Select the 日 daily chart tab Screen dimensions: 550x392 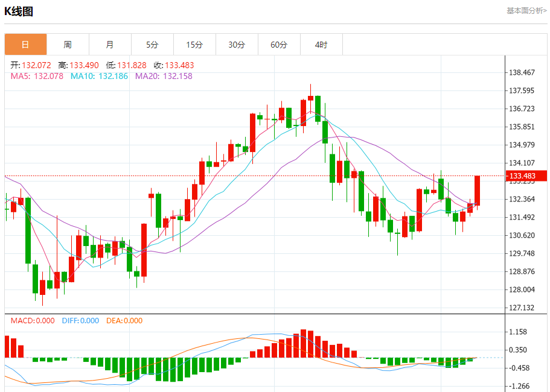[25, 45]
